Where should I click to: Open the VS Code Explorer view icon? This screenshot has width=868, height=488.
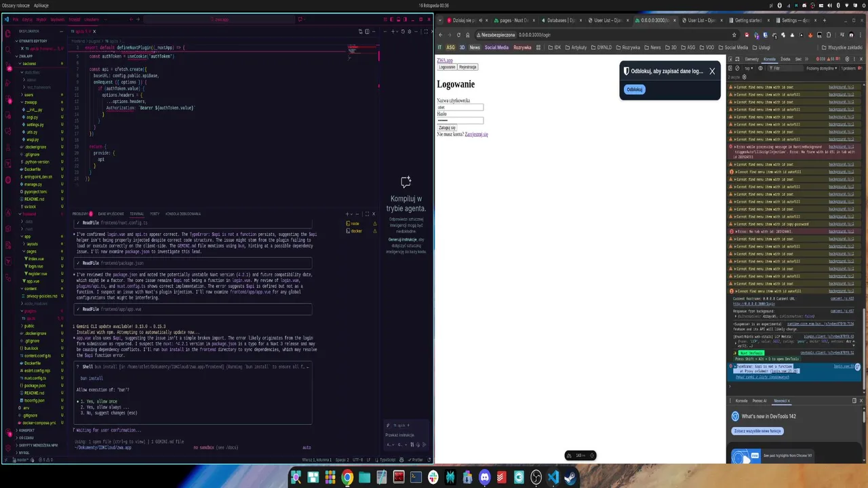click(x=8, y=33)
